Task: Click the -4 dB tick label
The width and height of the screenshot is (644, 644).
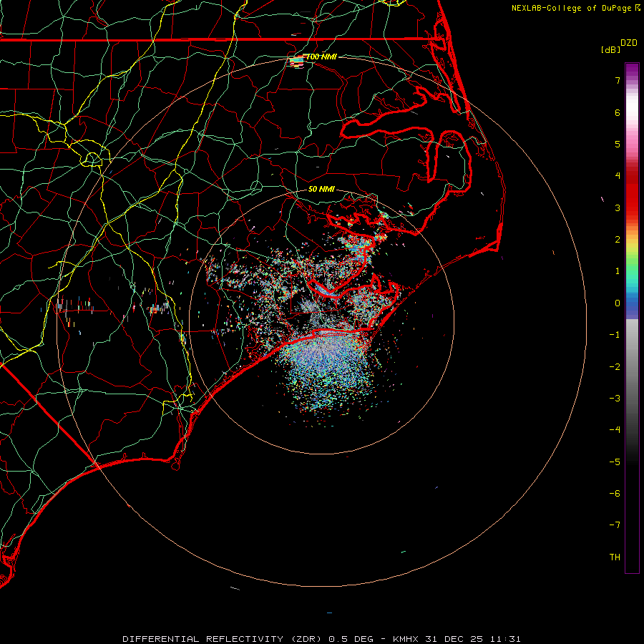Action: [x=615, y=430]
